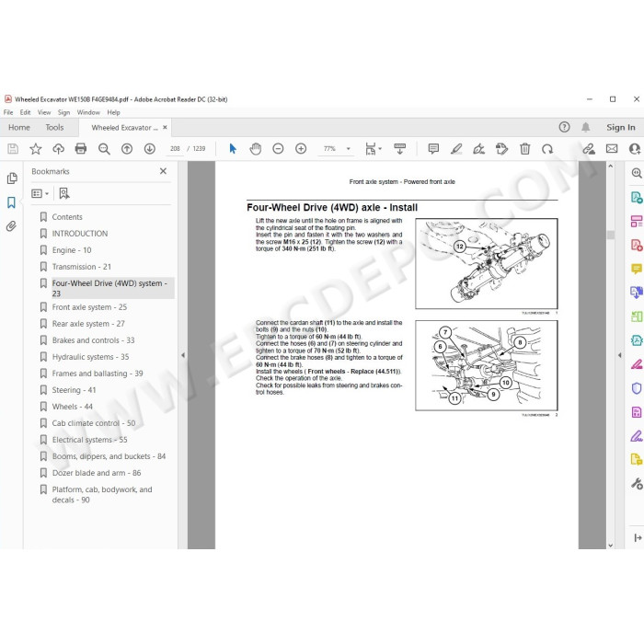Zoom in with plus icon
644x644 pixels.
point(301,149)
